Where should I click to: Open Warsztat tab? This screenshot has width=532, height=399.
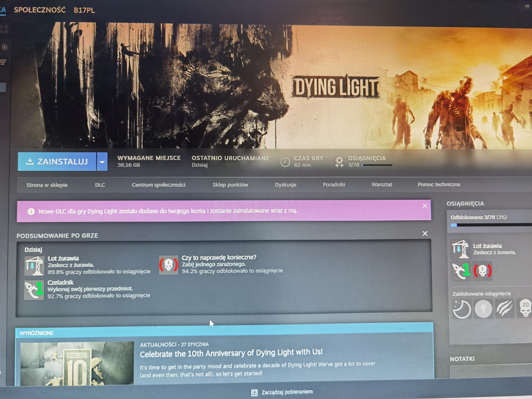pos(381,184)
